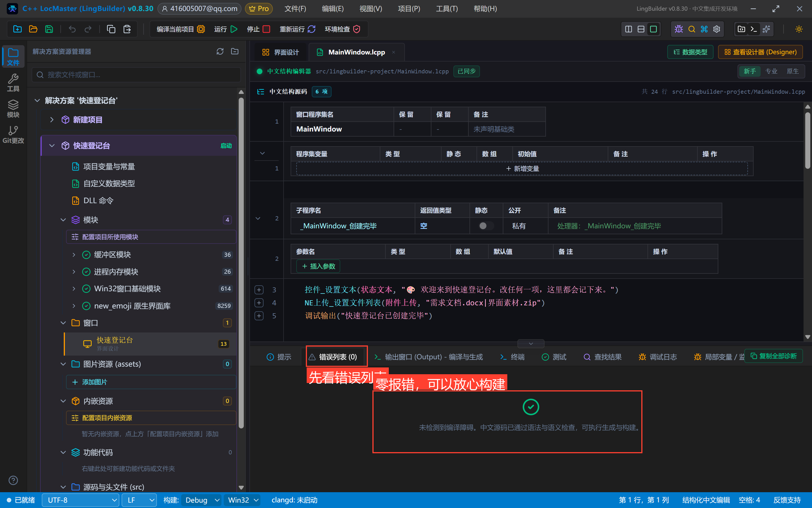Image resolution: width=812 pixels, height=508 pixels.
Task: Run the project with green play icon
Action: point(234,29)
